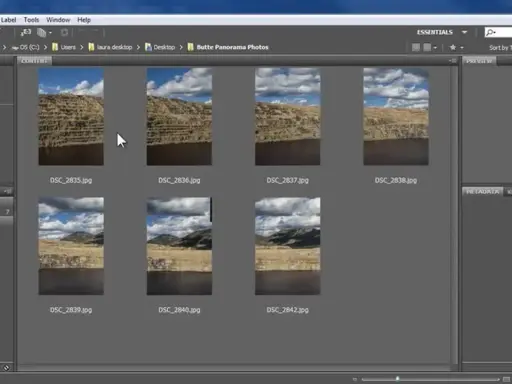Expand chevron after laura desktop breadcrumb
The image size is (512, 384).
pyautogui.click(x=138, y=47)
